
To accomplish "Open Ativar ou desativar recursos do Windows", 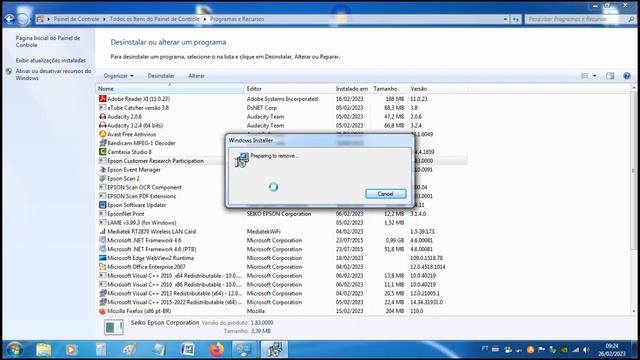I will 53,74.
